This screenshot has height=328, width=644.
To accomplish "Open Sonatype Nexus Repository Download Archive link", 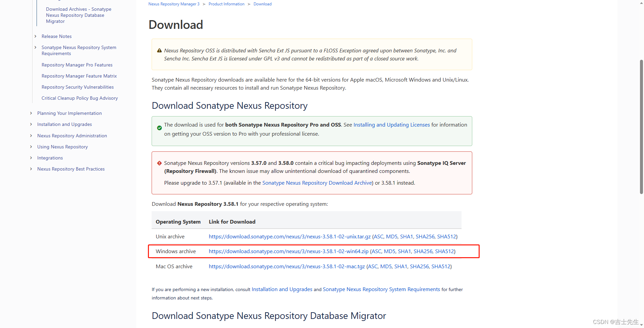I will pyautogui.click(x=317, y=183).
